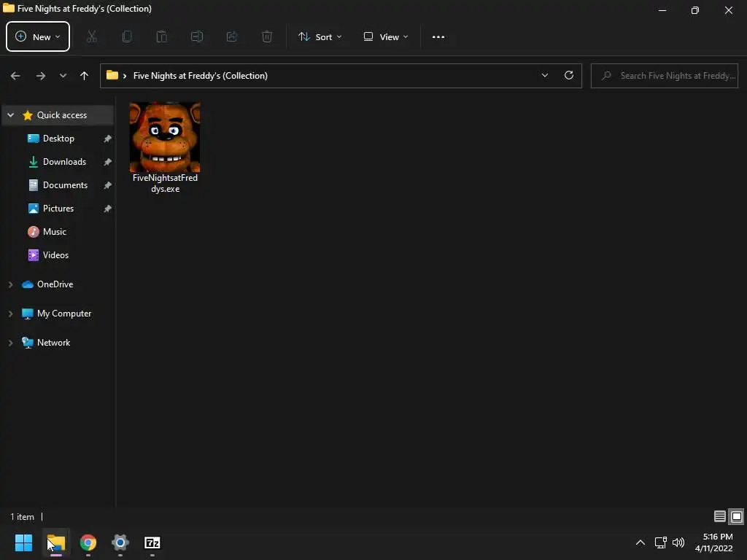Click File Explorer on the taskbar
Image resolution: width=747 pixels, height=560 pixels.
(x=55, y=542)
